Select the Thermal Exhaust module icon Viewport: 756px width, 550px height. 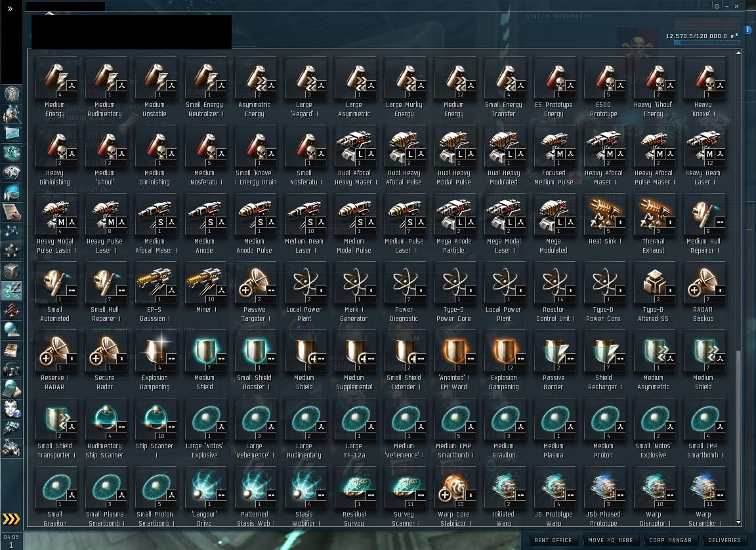coord(654,216)
